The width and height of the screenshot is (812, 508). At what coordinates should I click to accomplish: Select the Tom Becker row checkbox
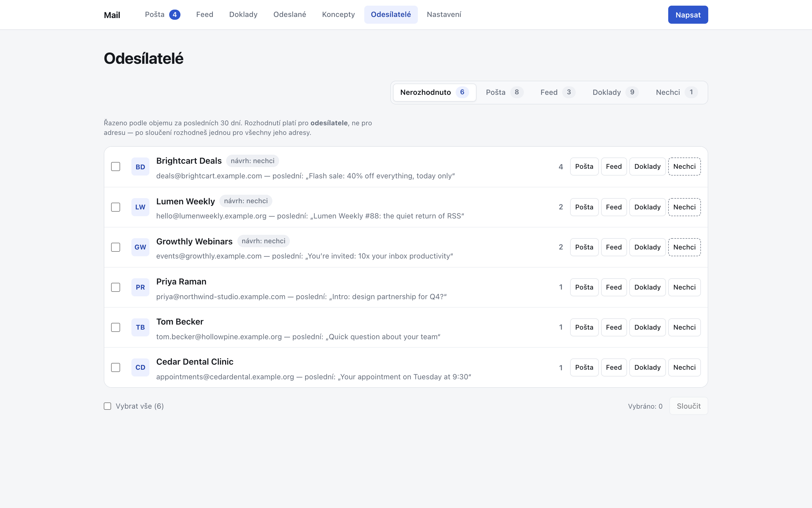(115, 327)
